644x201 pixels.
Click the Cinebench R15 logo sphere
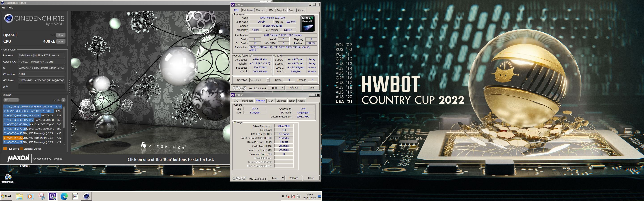8,19
